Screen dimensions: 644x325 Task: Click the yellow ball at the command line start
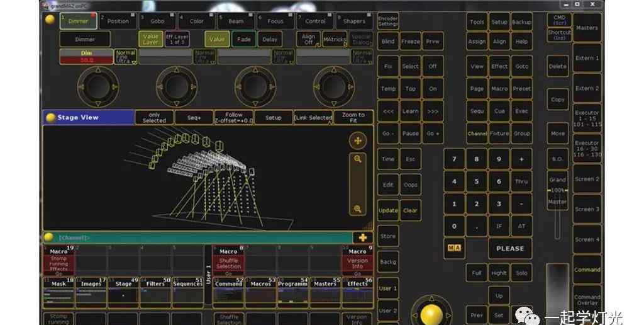[x=49, y=237]
